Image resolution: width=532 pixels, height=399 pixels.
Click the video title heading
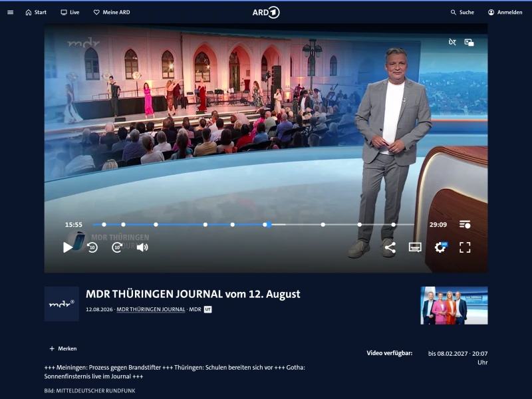tap(193, 294)
